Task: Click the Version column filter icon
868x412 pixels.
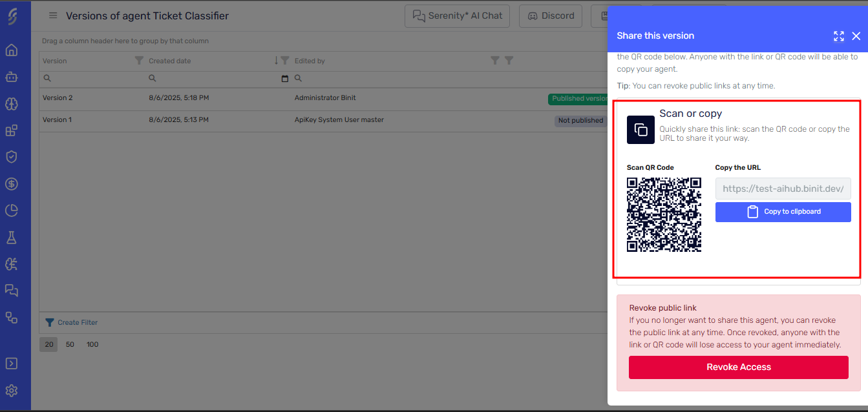Action: (139, 61)
